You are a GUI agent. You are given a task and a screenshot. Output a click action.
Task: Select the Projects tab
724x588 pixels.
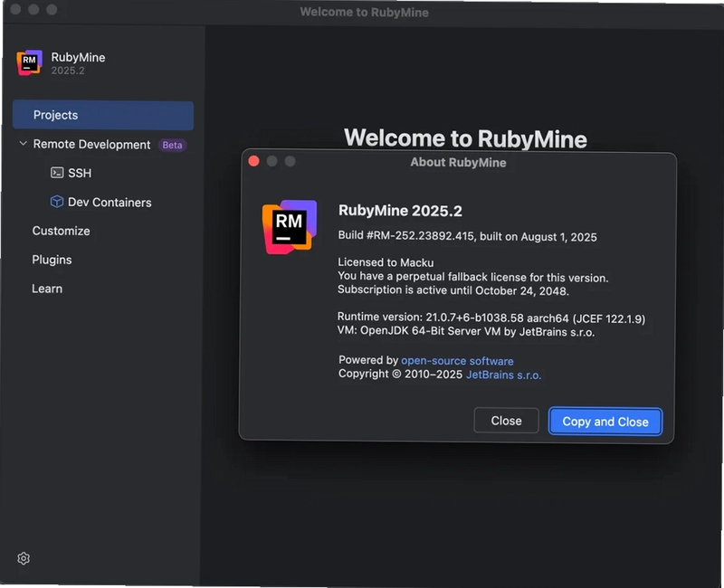click(103, 115)
